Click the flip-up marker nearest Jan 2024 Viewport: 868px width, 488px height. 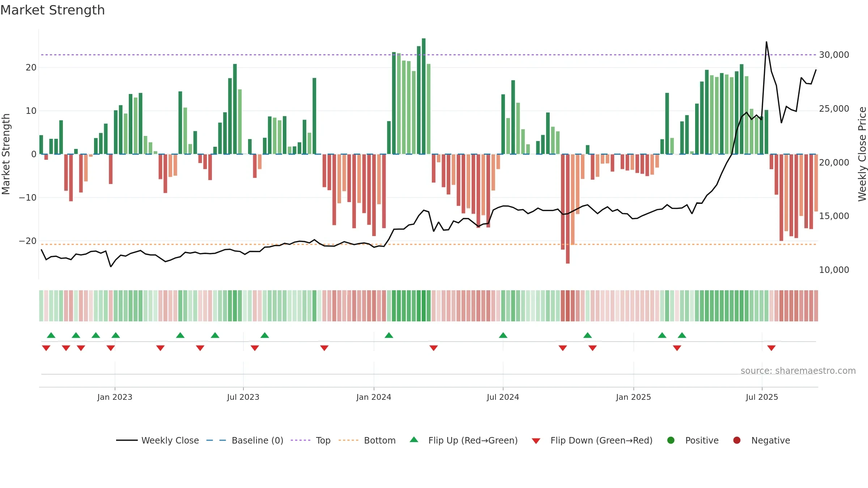coord(389,335)
